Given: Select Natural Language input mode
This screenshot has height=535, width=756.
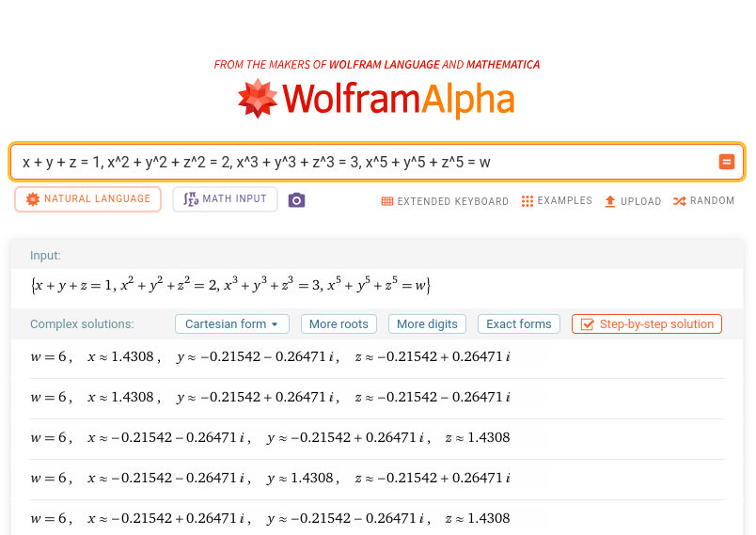Looking at the screenshot, I should click(x=87, y=199).
